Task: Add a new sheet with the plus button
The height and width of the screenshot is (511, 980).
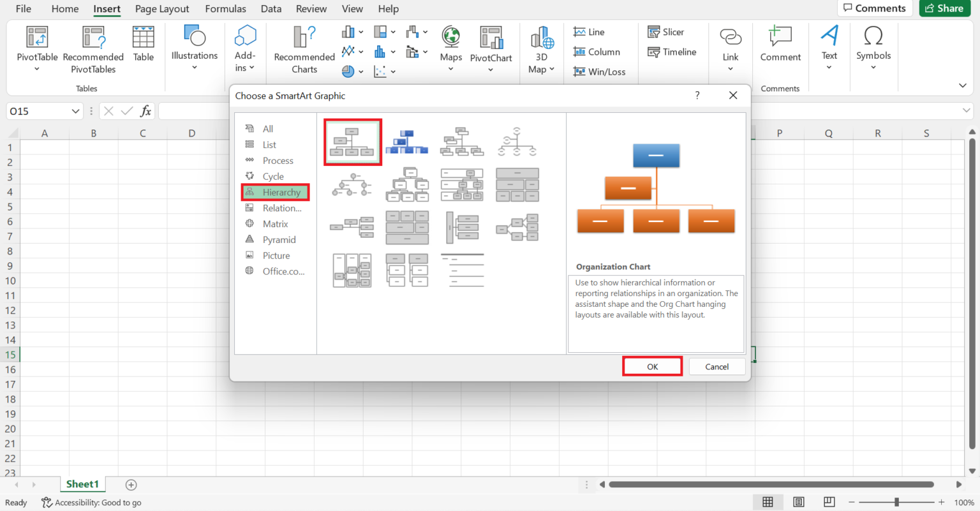Action: coord(131,484)
